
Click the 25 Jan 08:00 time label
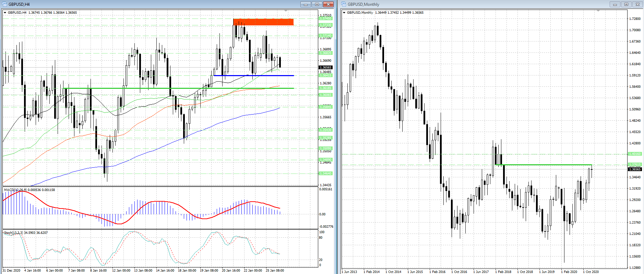pos(275,271)
